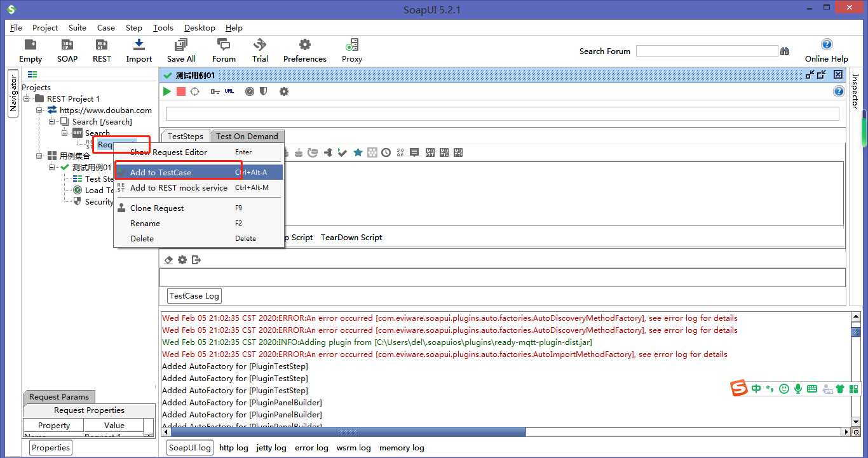This screenshot has height=458, width=868.
Task: Click the checkmark test step icon
Action: pyautogui.click(x=342, y=152)
